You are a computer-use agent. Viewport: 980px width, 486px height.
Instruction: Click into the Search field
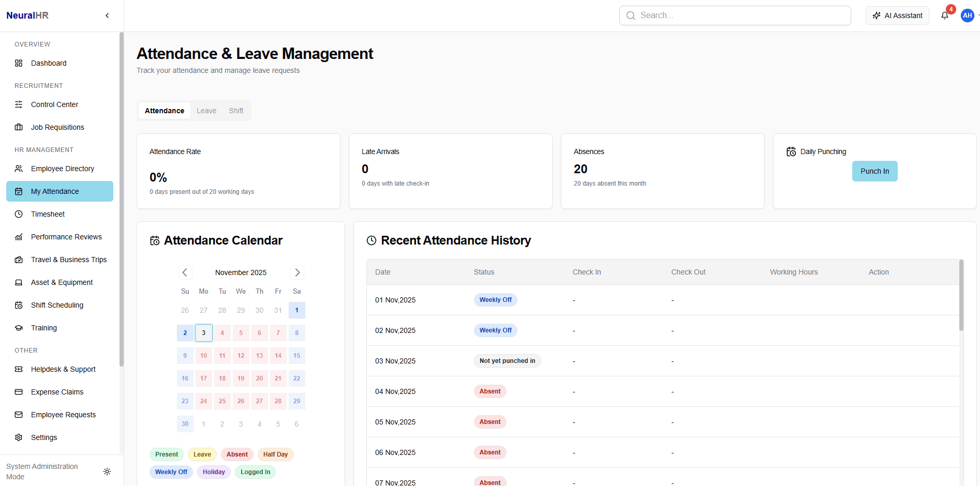tap(735, 16)
